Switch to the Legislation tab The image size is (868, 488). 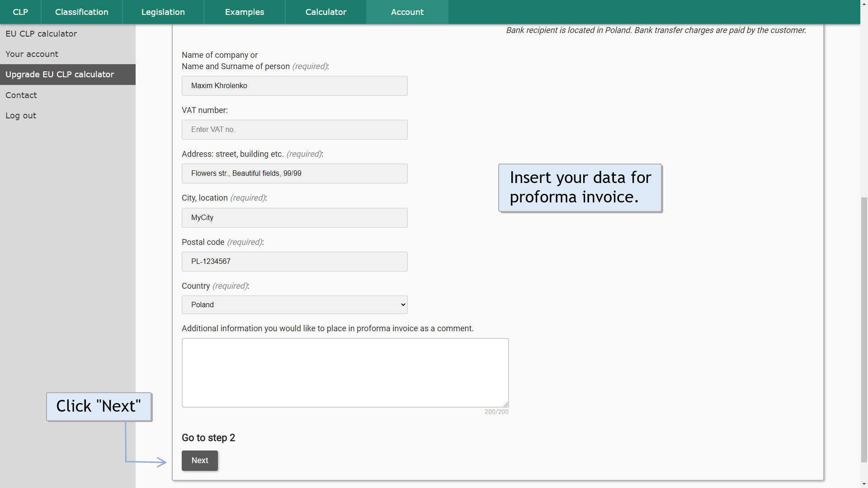pyautogui.click(x=163, y=12)
